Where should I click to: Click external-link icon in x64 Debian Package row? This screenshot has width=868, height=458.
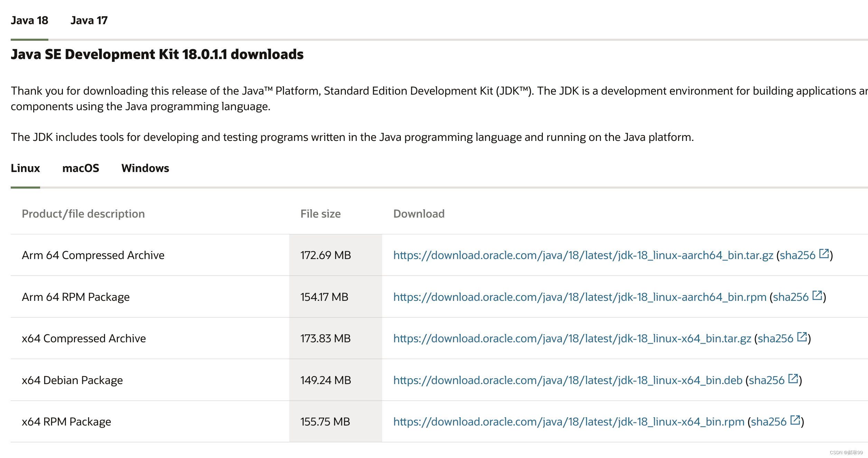point(793,379)
